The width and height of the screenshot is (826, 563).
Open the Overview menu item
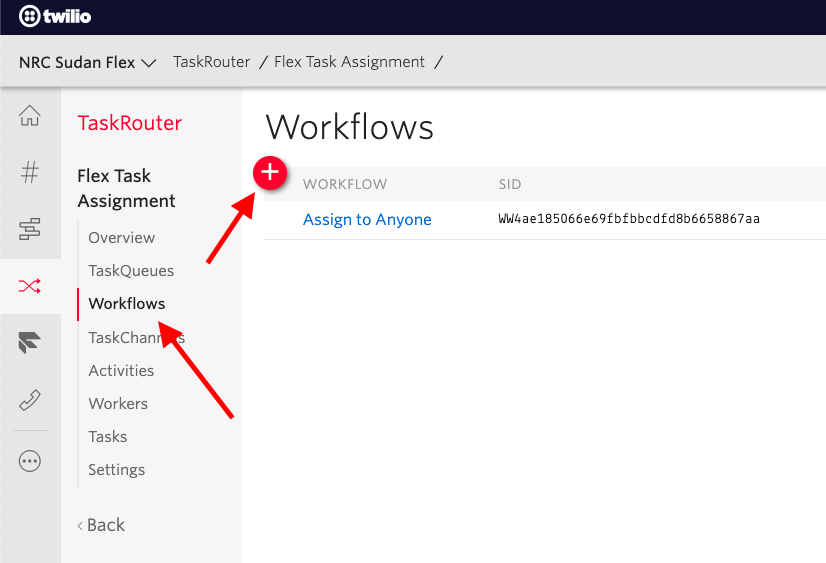pos(122,238)
